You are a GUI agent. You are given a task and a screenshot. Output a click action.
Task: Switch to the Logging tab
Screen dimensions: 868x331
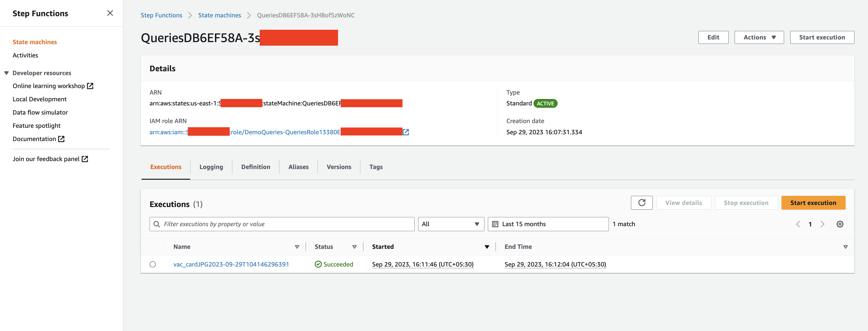pyautogui.click(x=211, y=167)
